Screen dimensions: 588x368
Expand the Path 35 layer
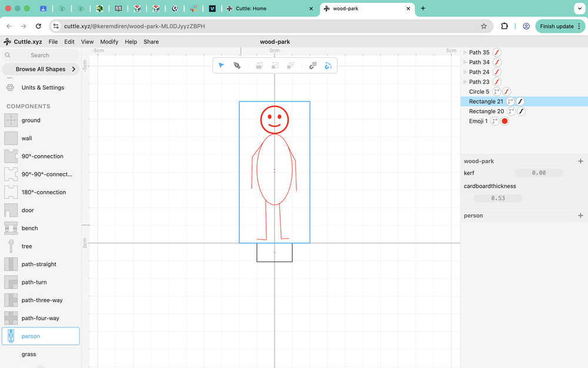(465, 52)
